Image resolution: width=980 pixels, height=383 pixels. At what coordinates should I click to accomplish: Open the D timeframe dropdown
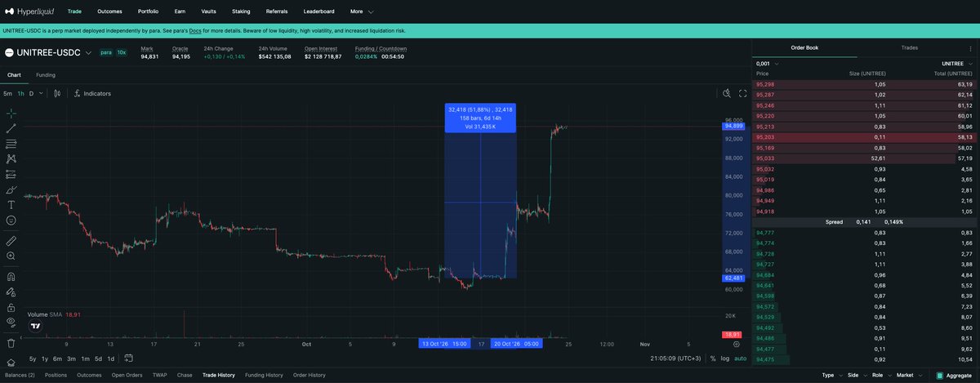point(35,94)
